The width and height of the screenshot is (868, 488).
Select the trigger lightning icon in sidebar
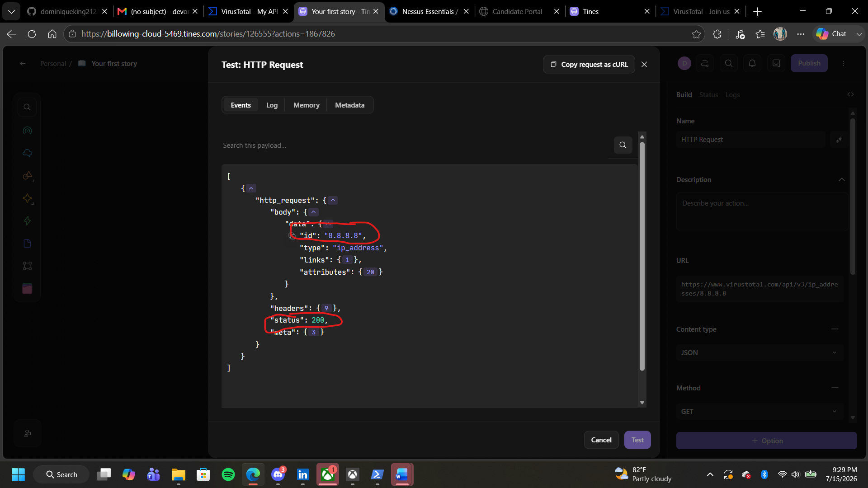27,221
